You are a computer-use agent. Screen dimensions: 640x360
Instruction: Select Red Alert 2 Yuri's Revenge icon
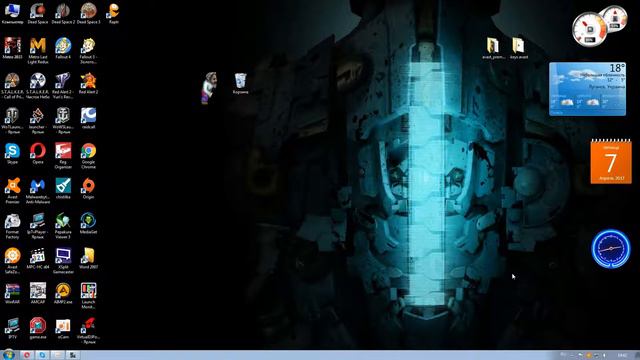[x=63, y=85]
